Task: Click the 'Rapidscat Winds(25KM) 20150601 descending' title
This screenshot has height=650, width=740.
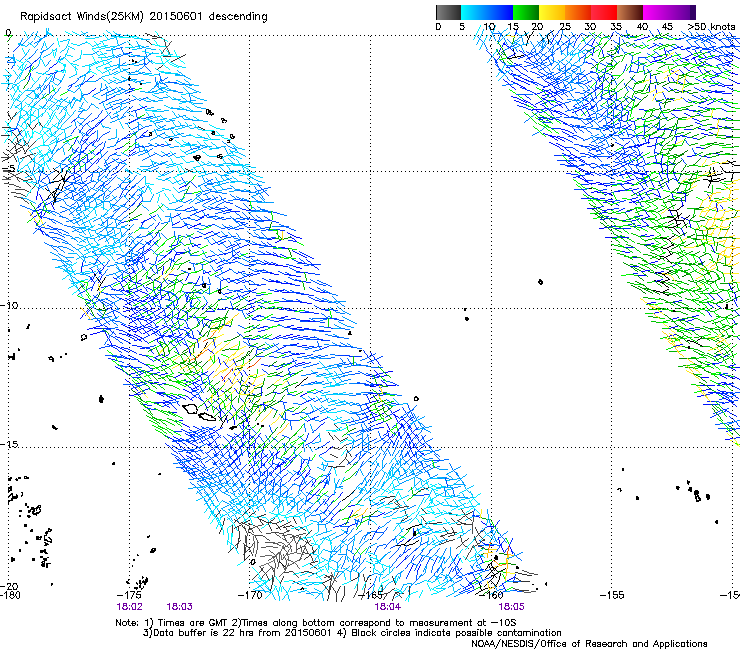Action: tap(143, 17)
